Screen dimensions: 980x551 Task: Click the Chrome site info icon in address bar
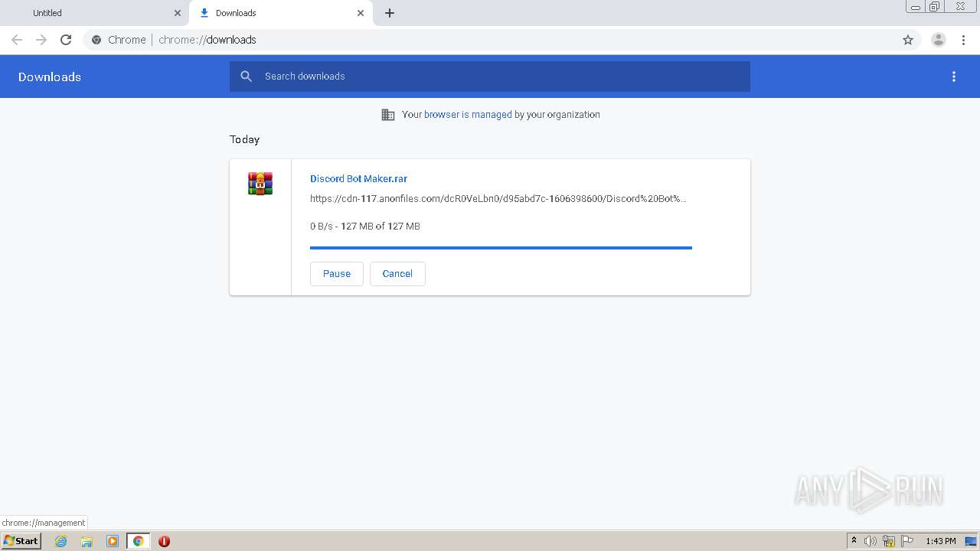point(96,40)
